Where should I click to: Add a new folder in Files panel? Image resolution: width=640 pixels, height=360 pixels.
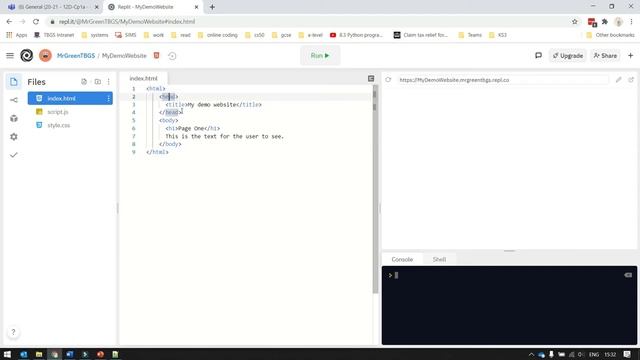pos(98,82)
